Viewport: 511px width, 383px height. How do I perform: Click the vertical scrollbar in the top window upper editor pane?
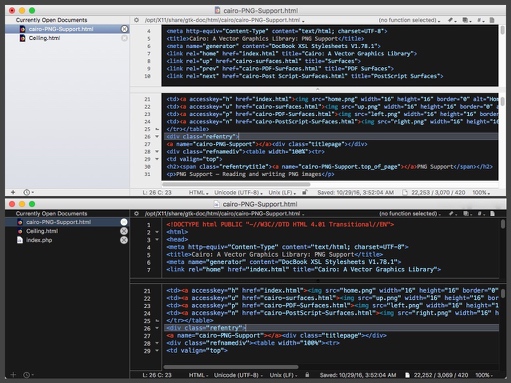[502, 31]
